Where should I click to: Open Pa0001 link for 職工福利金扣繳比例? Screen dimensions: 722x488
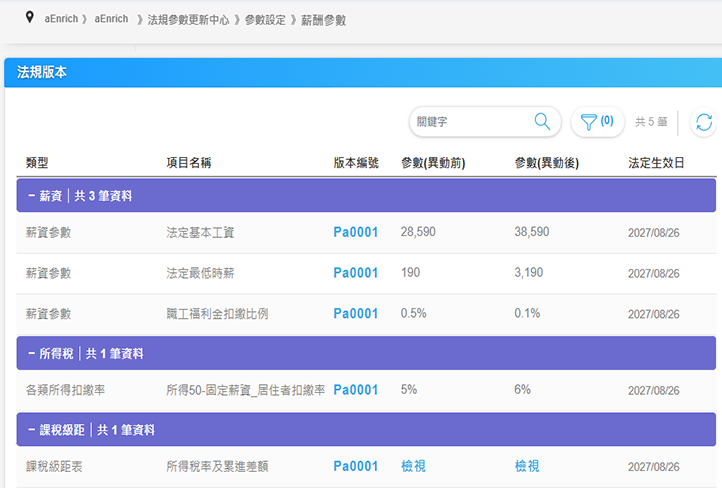tap(356, 314)
